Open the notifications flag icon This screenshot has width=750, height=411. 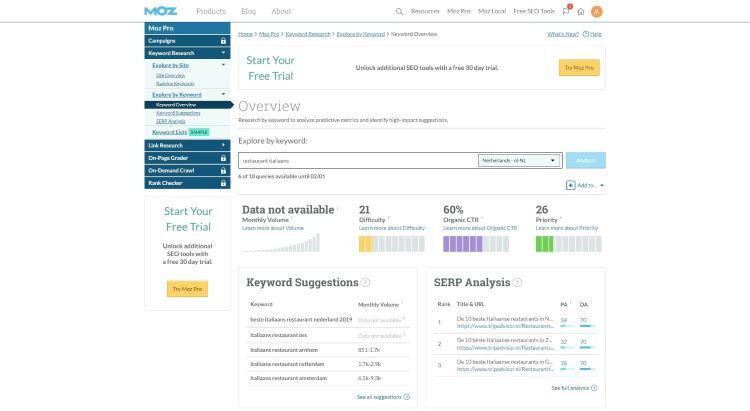point(566,11)
